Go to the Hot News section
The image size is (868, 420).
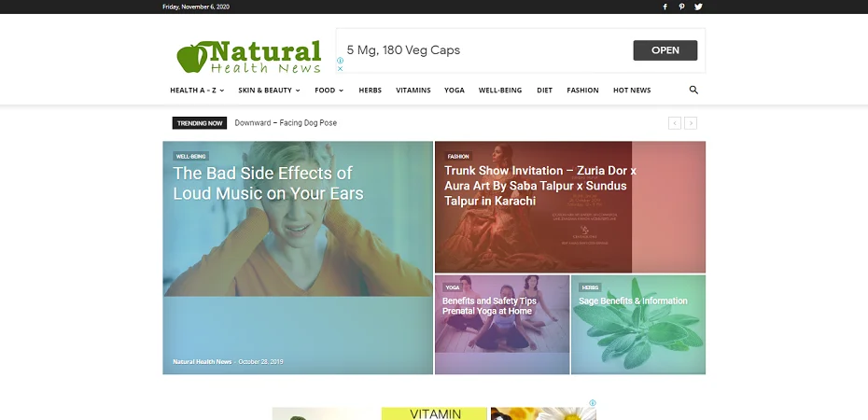(x=632, y=91)
